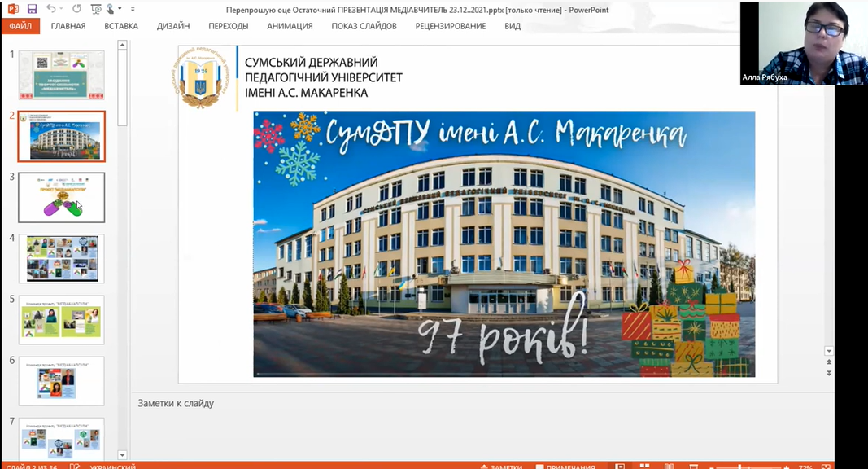Click the university building banner image
Image resolution: width=868 pixels, height=469 pixels.
[x=504, y=244]
